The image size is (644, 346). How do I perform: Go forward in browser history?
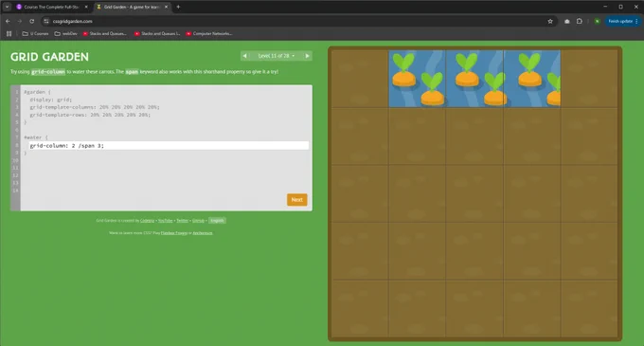point(19,22)
